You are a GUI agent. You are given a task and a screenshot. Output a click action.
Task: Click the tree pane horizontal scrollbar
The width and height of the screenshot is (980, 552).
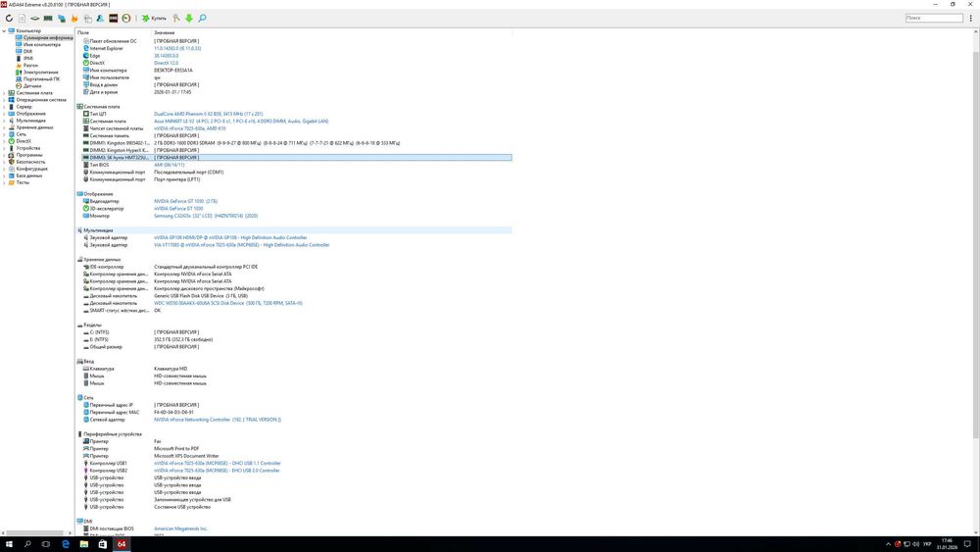[x=36, y=532]
